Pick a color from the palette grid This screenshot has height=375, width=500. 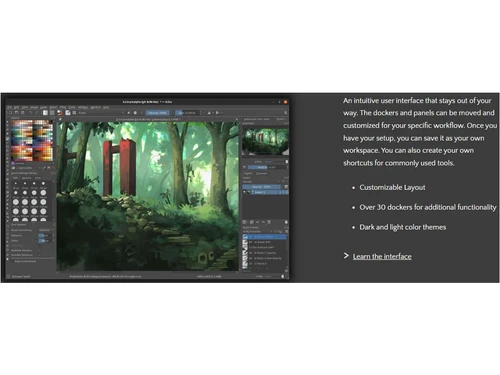(x=32, y=141)
